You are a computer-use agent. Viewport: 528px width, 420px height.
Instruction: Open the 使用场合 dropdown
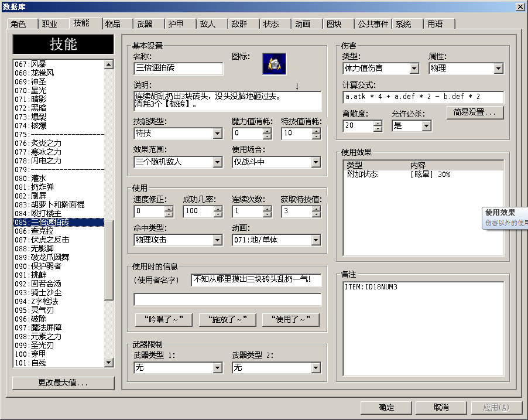pyautogui.click(x=316, y=162)
